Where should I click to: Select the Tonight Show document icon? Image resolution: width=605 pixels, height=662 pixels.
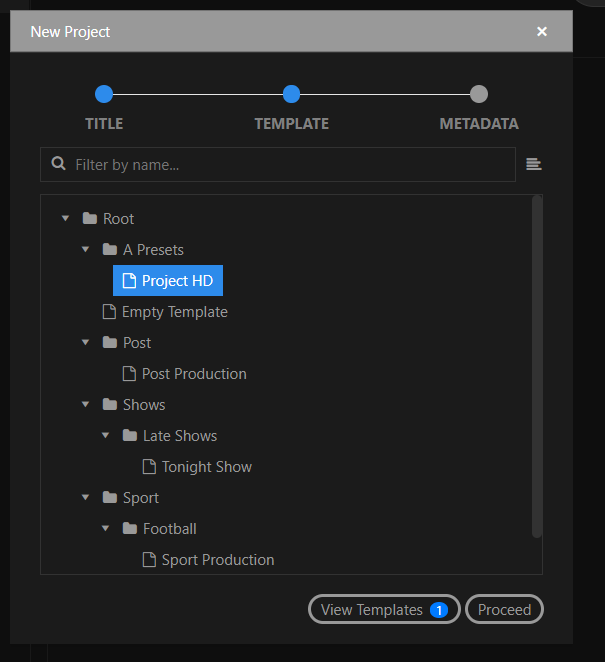[x=149, y=467]
